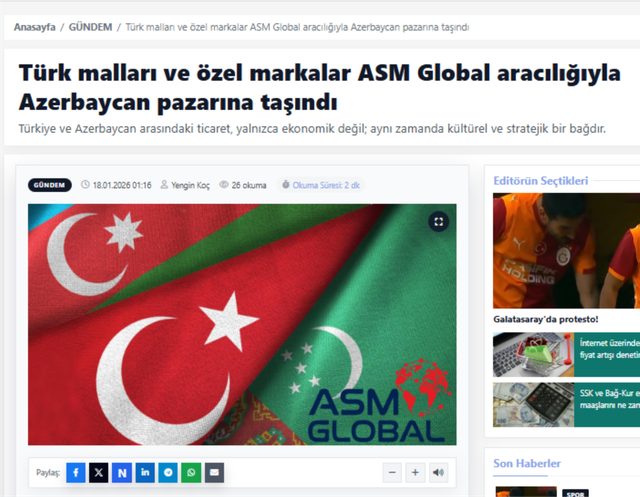Go to Anasayfa breadcrumb
Image resolution: width=640 pixels, height=497 pixels.
tap(35, 27)
